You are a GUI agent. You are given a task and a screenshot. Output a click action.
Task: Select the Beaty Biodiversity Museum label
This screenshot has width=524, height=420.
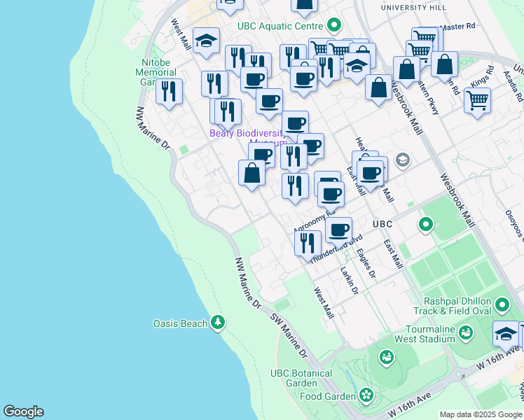(248, 138)
